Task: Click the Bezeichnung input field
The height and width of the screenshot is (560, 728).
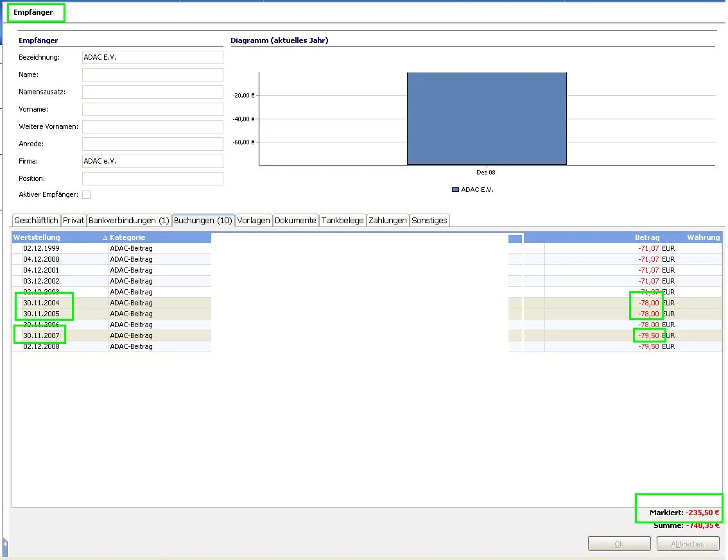Action: 152,57
